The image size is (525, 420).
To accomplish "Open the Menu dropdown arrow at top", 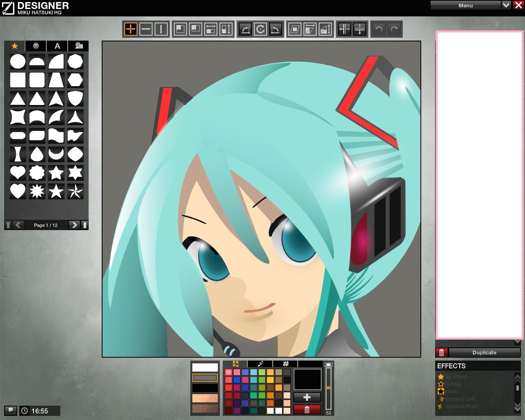I will click(x=506, y=5).
